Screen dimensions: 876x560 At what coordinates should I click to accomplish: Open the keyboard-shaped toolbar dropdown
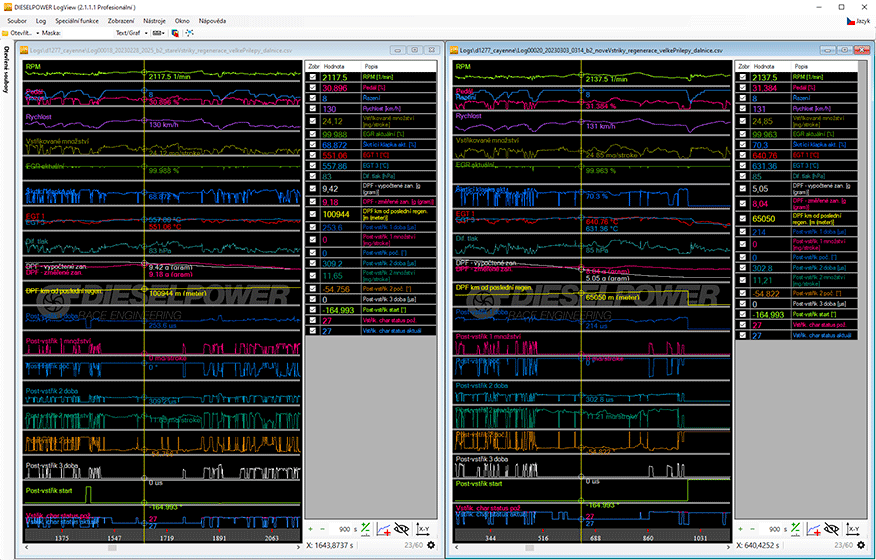pyautogui.click(x=158, y=33)
